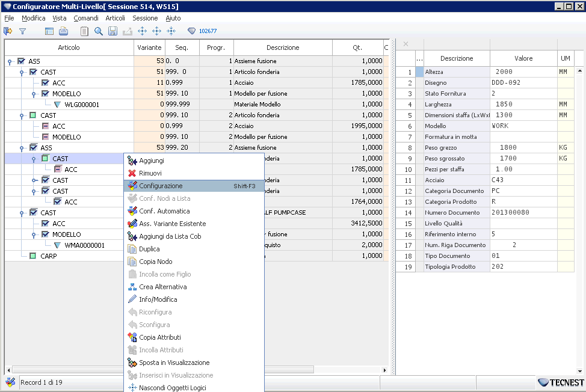Screen dimensions: 586x392
Task: Collapse the CAST node above ACC 1995,0000
Action: coord(22,115)
